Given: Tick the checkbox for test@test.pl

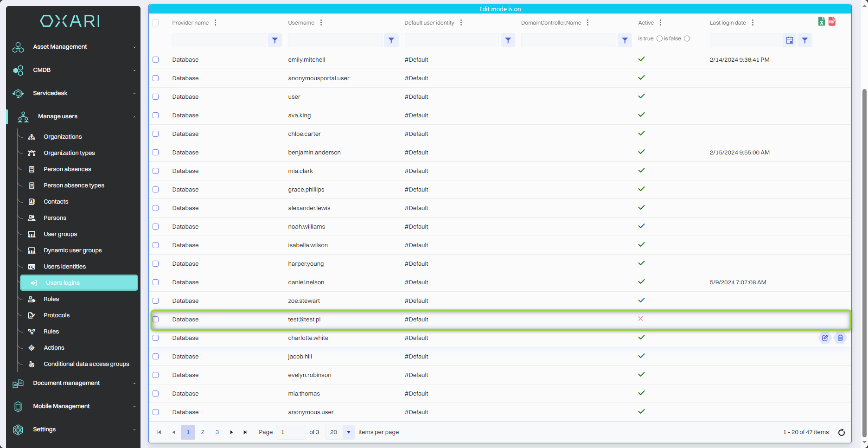Looking at the screenshot, I should pyautogui.click(x=156, y=320).
